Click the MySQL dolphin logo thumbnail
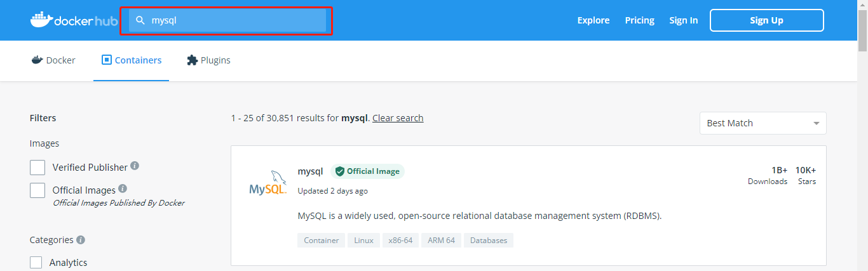 (x=268, y=184)
